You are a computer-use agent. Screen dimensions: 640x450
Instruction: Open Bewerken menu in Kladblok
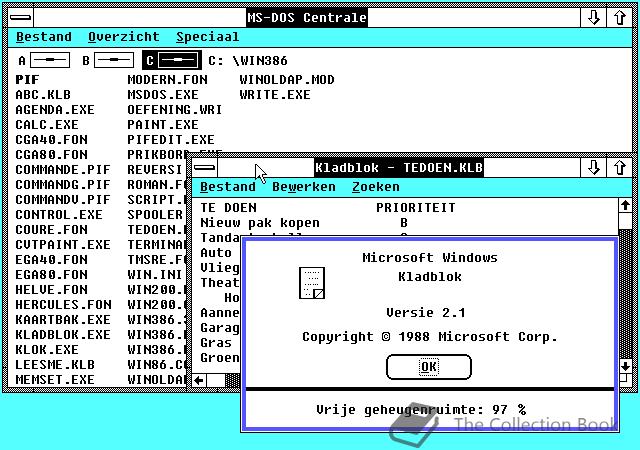click(304, 187)
